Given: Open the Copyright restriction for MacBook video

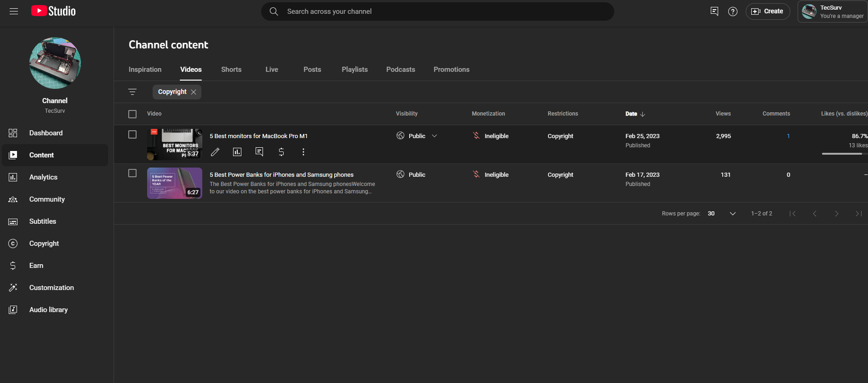Looking at the screenshot, I should (560, 136).
